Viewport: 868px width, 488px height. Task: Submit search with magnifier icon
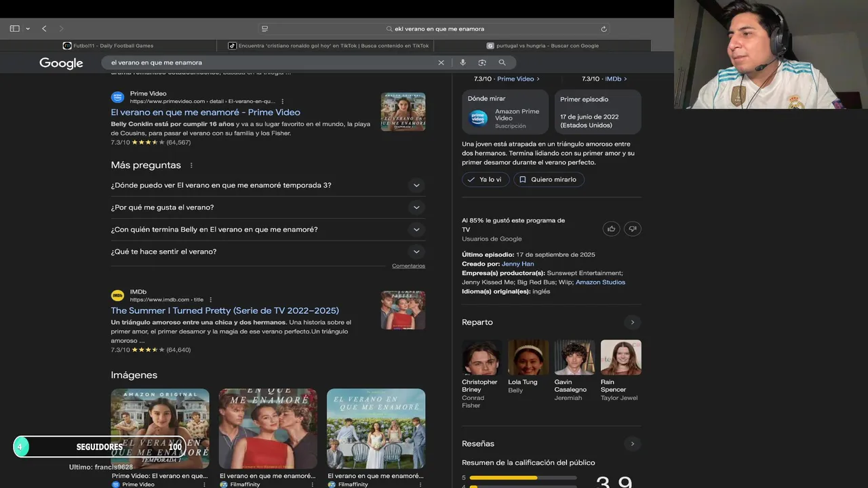tap(502, 62)
